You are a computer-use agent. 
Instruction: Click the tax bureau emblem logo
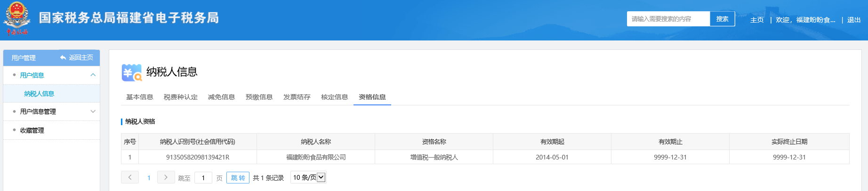click(x=17, y=18)
